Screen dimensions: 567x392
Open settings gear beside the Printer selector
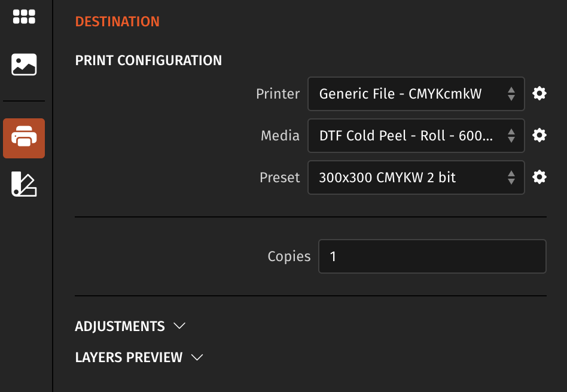coord(539,94)
